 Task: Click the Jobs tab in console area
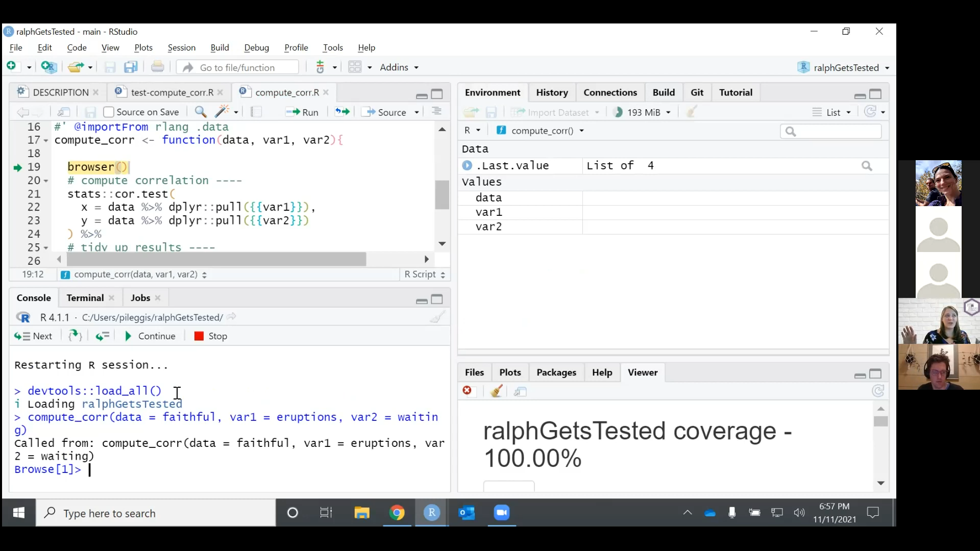pyautogui.click(x=140, y=297)
